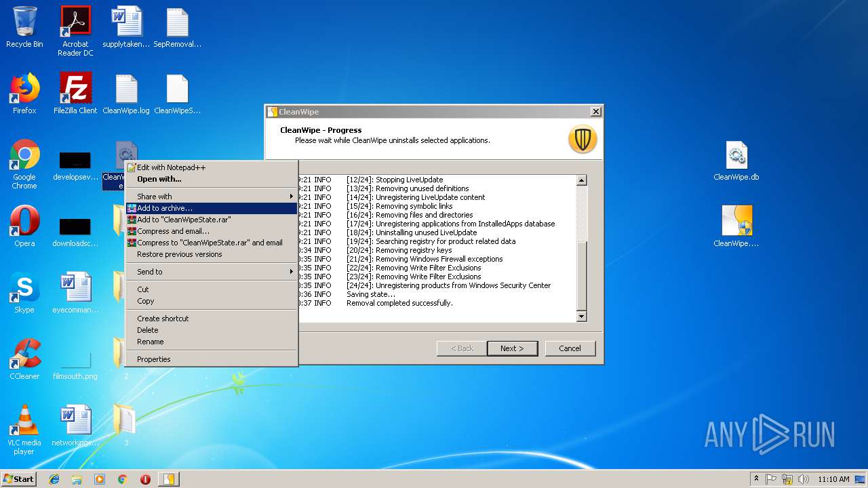Choose Delete from context menu
This screenshot has height=488, width=868.
[x=212, y=330]
